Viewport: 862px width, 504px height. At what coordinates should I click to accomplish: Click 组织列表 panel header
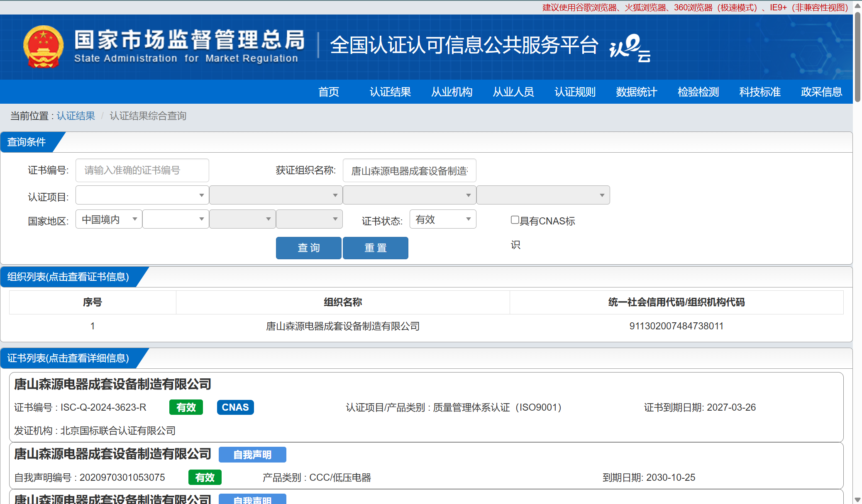pyautogui.click(x=68, y=277)
